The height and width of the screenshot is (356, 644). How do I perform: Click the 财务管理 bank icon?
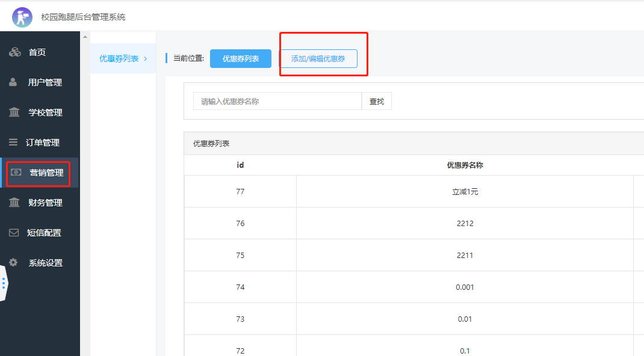coord(14,202)
